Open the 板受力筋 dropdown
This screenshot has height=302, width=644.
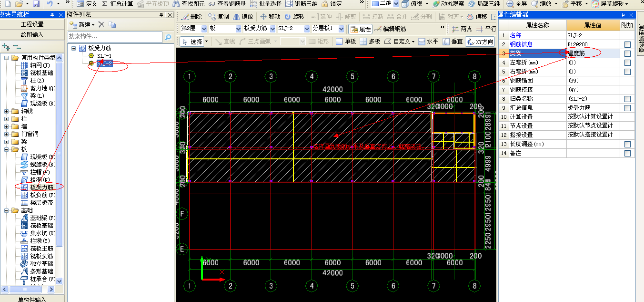pyautogui.click(x=273, y=29)
